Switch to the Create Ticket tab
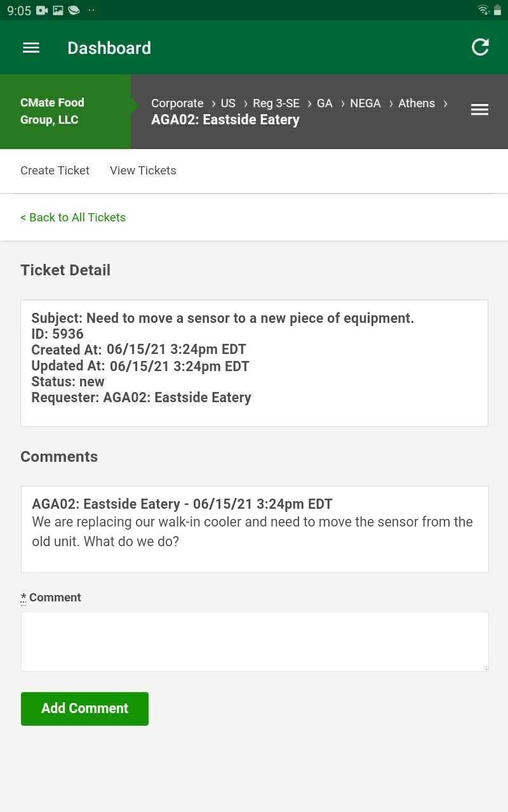The width and height of the screenshot is (508, 812). click(x=55, y=170)
